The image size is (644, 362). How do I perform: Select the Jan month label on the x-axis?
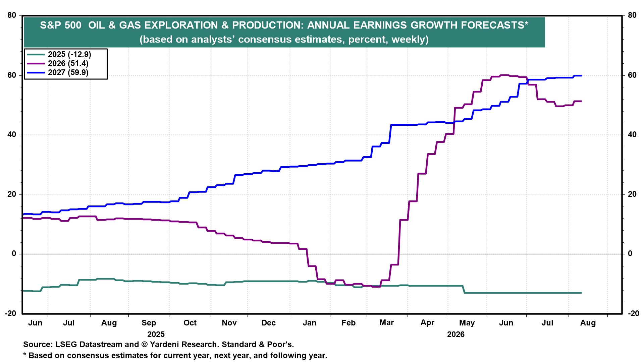[x=310, y=323]
